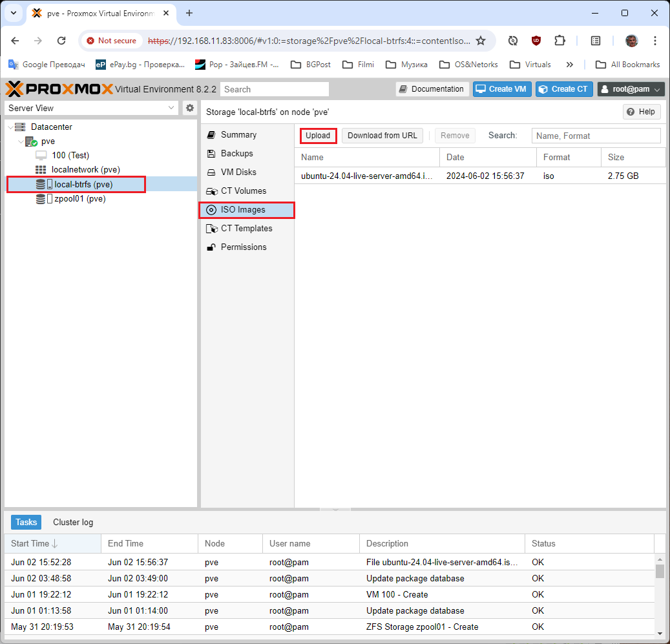This screenshot has width=670, height=644.
Task: Open the Documentation link
Action: [432, 89]
